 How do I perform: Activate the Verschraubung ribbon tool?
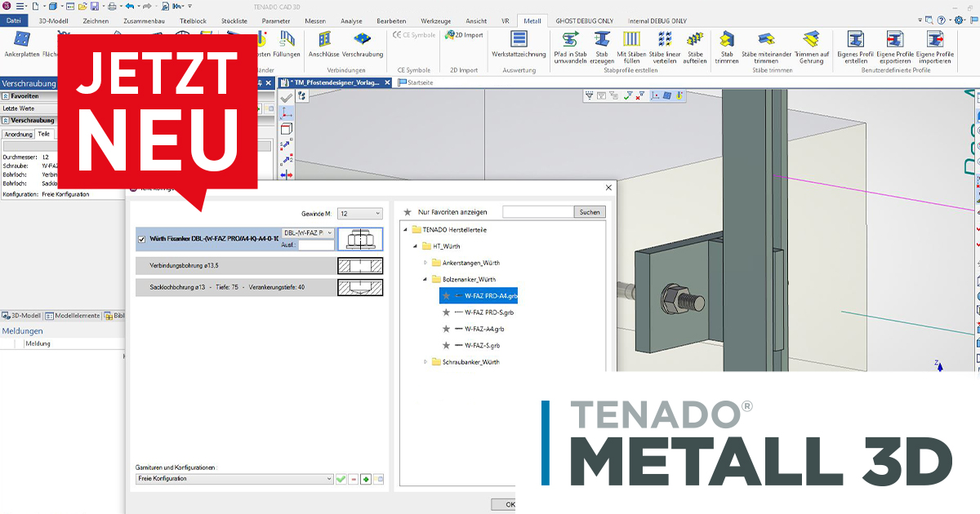pos(363,44)
